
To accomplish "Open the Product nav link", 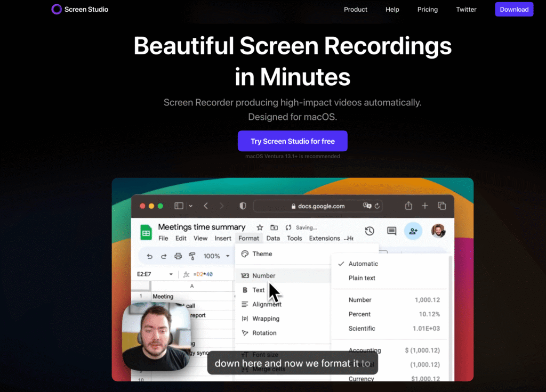I will click(356, 10).
